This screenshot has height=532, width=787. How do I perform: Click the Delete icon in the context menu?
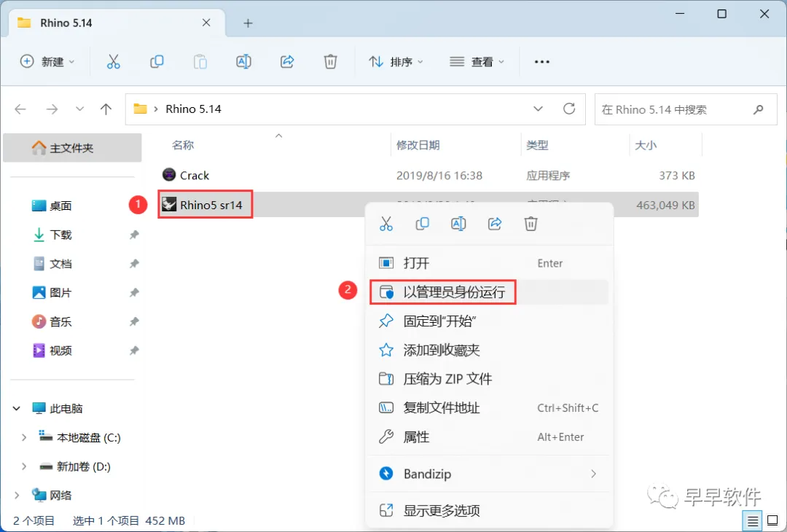[x=531, y=224]
